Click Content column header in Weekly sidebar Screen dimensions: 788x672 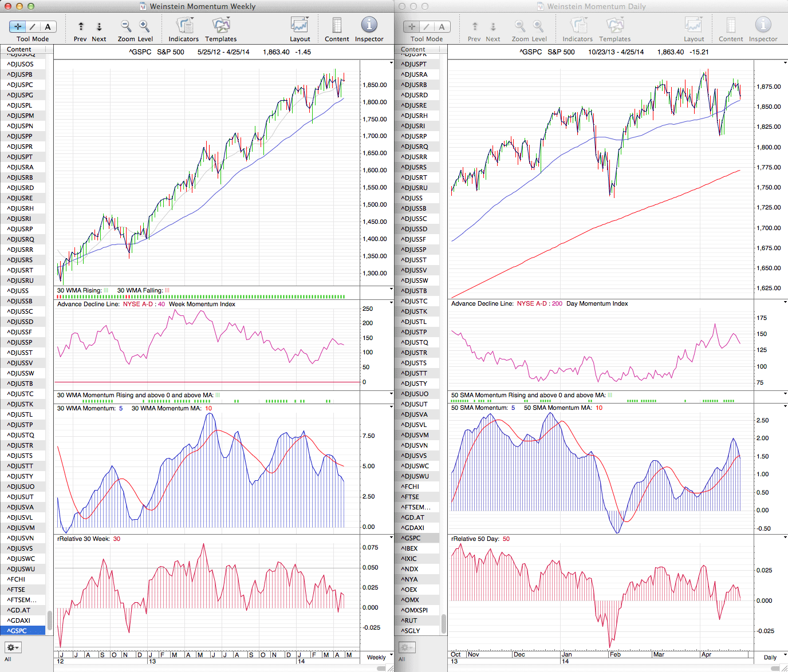[23, 49]
